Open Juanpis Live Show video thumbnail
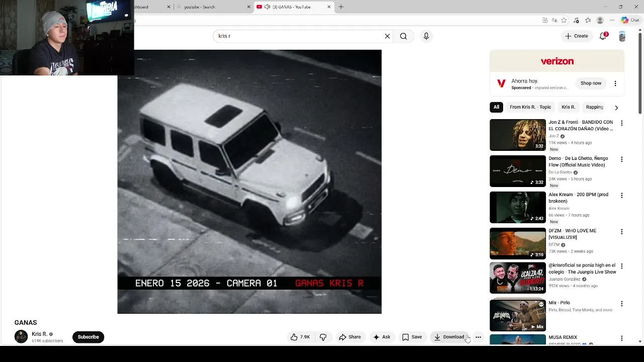 tap(518, 278)
